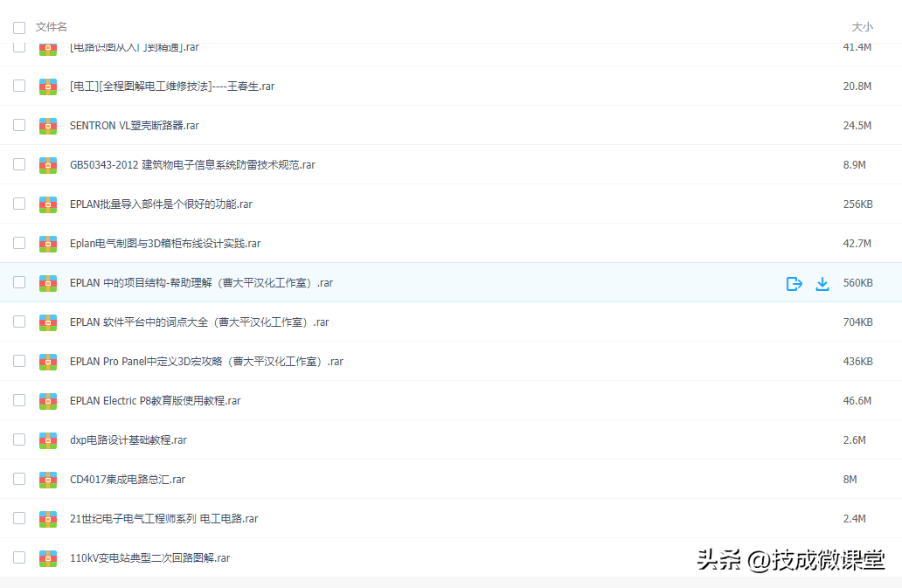Check the box for 王春生.rar file
The height and width of the screenshot is (588, 902).
point(19,86)
